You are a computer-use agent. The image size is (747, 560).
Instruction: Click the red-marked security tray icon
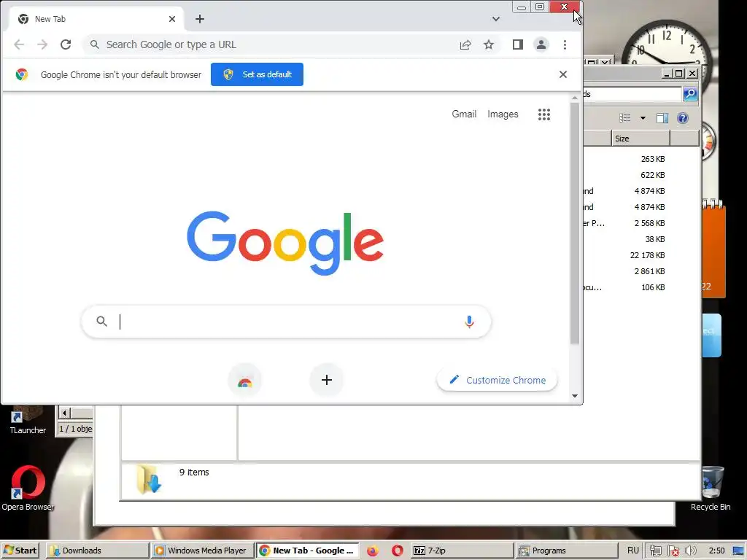tap(673, 551)
